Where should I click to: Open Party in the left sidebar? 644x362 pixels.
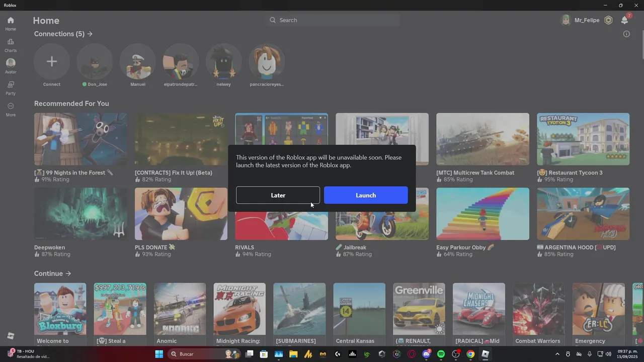(11, 88)
